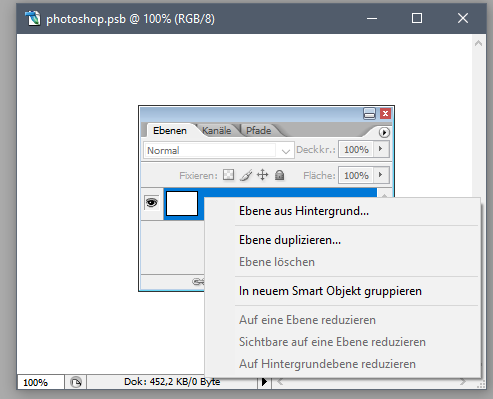Select the white layer thumbnail

point(182,203)
